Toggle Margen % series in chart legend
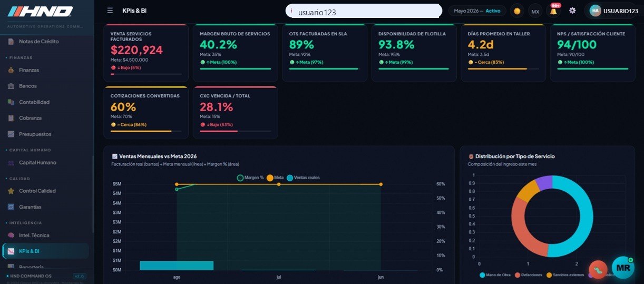 (250, 178)
